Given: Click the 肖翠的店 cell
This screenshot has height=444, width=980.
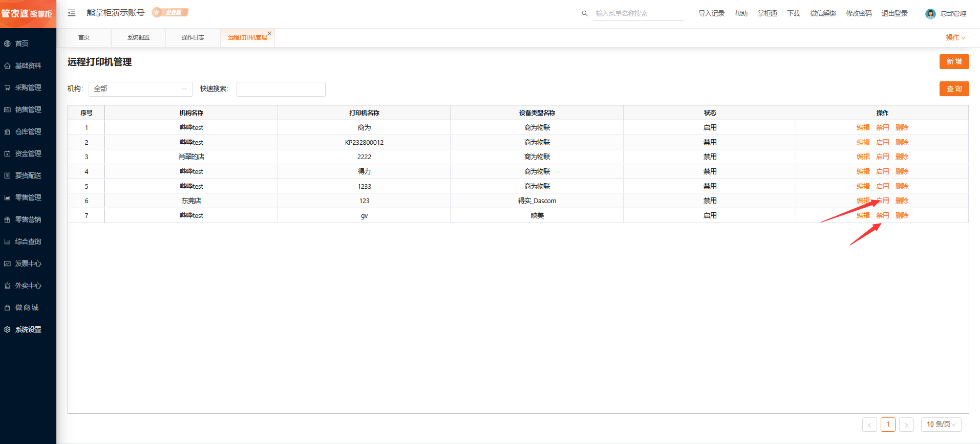Looking at the screenshot, I should [x=191, y=157].
